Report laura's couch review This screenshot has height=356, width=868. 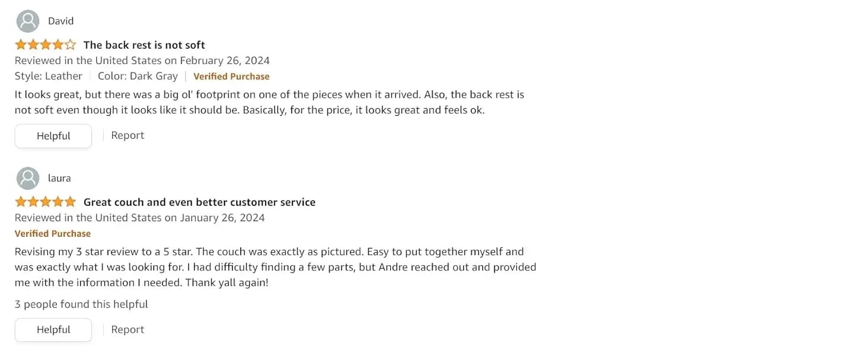coord(127,329)
